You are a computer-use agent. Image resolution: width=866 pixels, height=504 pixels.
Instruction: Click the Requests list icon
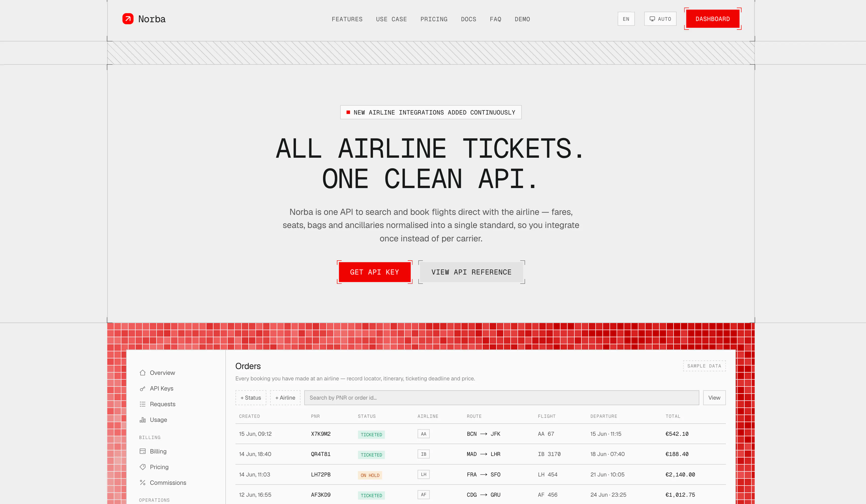143,404
